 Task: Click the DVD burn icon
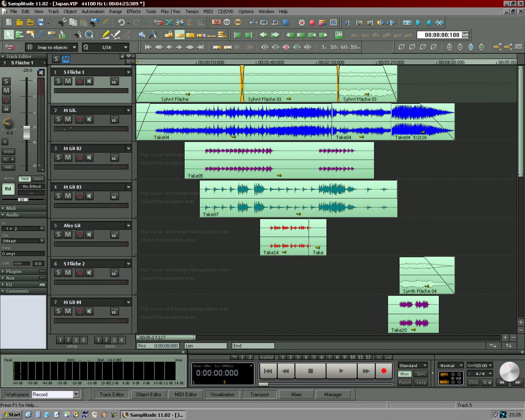tap(238, 23)
